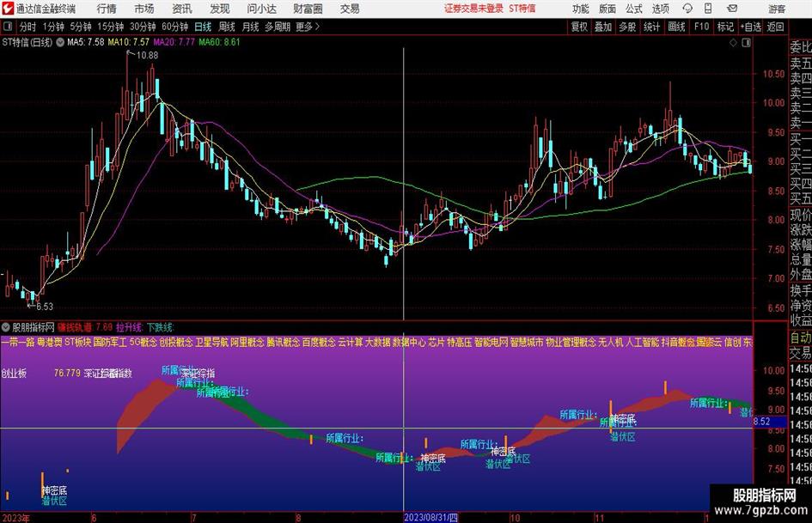Click the 现价 row label in quote panel
This screenshot has height=523, width=812.
point(801,215)
